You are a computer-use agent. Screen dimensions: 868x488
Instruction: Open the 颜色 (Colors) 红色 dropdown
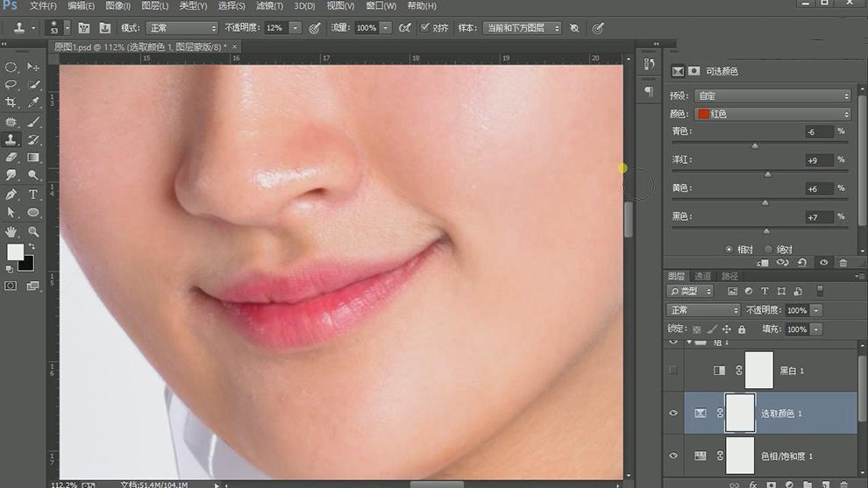[772, 114]
